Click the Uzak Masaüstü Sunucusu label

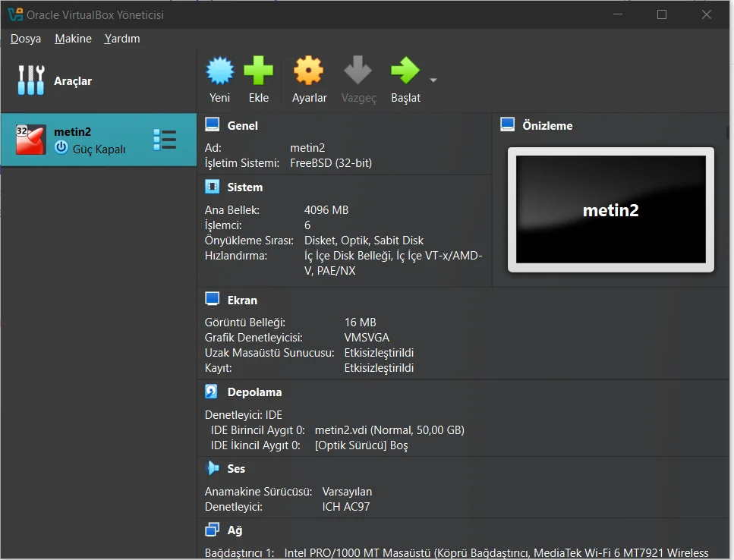[269, 353]
